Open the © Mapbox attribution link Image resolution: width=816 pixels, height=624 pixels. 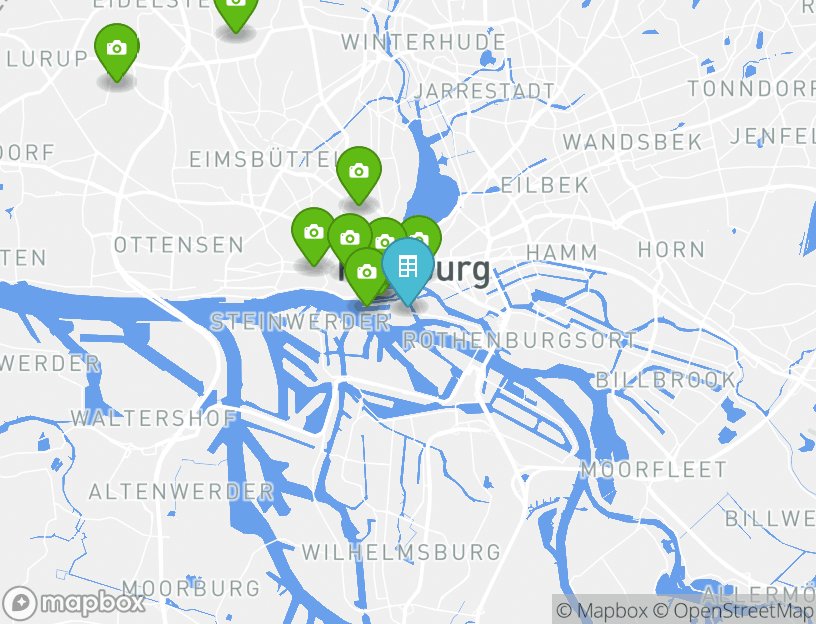[x=602, y=610]
